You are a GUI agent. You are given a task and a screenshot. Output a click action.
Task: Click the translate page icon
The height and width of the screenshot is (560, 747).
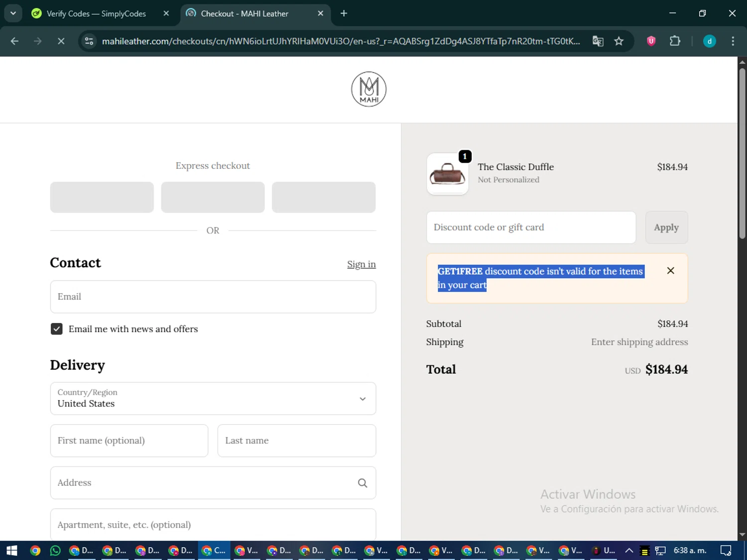click(598, 41)
